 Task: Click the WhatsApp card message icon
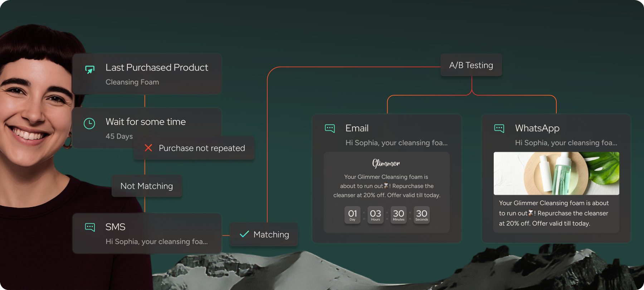499,128
